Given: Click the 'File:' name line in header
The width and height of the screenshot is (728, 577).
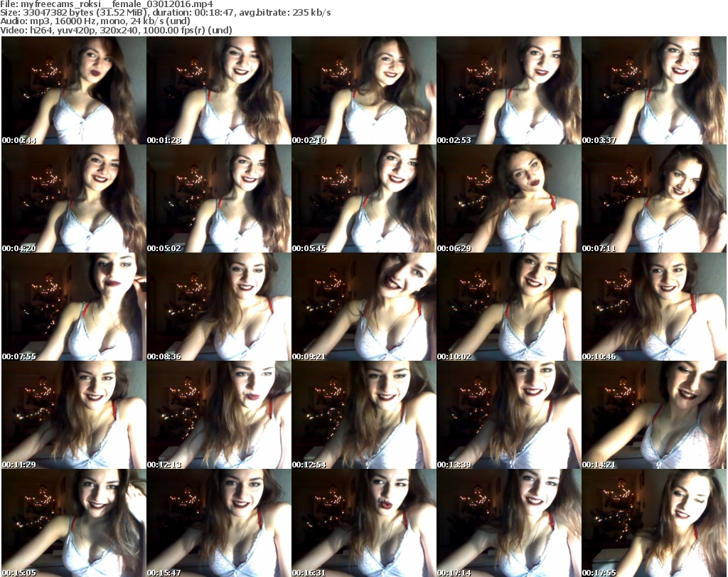Looking at the screenshot, I should click(x=107, y=4).
